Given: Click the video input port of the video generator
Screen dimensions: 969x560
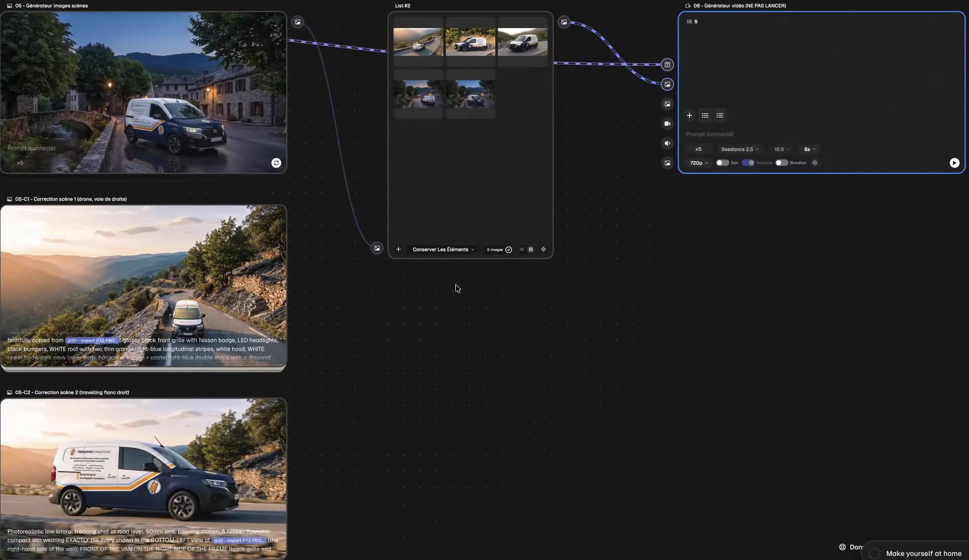Looking at the screenshot, I should 667,124.
